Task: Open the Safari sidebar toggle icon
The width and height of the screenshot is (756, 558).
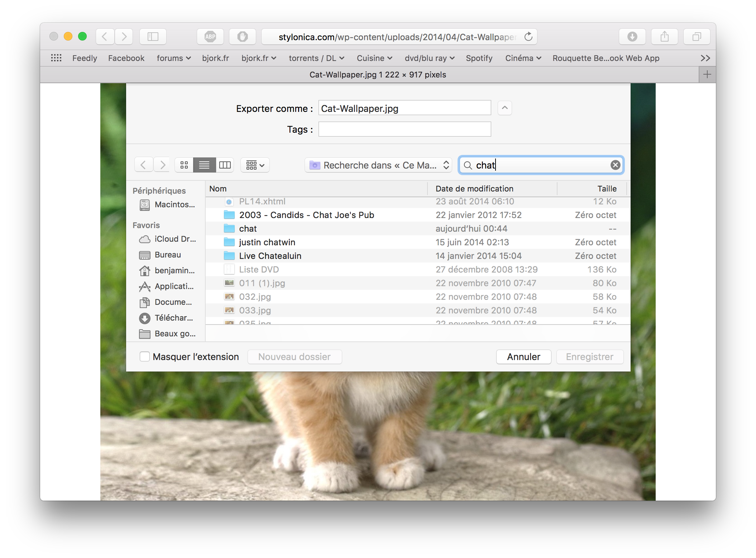Action: pyautogui.click(x=153, y=37)
